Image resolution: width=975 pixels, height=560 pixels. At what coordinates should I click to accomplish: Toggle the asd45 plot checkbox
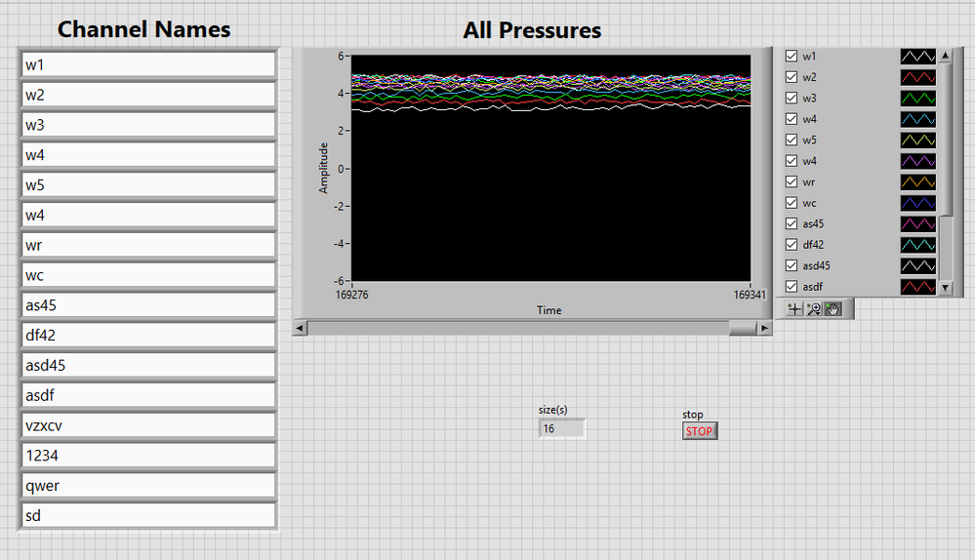[x=791, y=265]
